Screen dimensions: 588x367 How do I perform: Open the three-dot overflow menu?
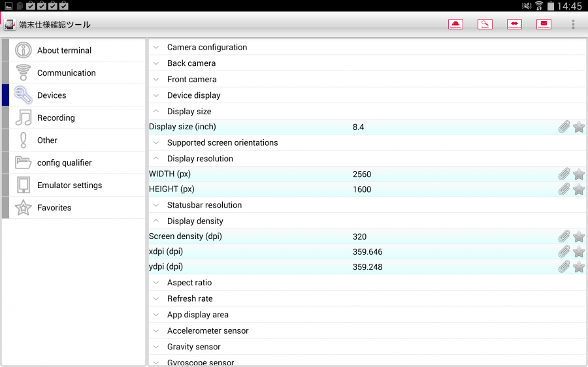[x=573, y=24]
